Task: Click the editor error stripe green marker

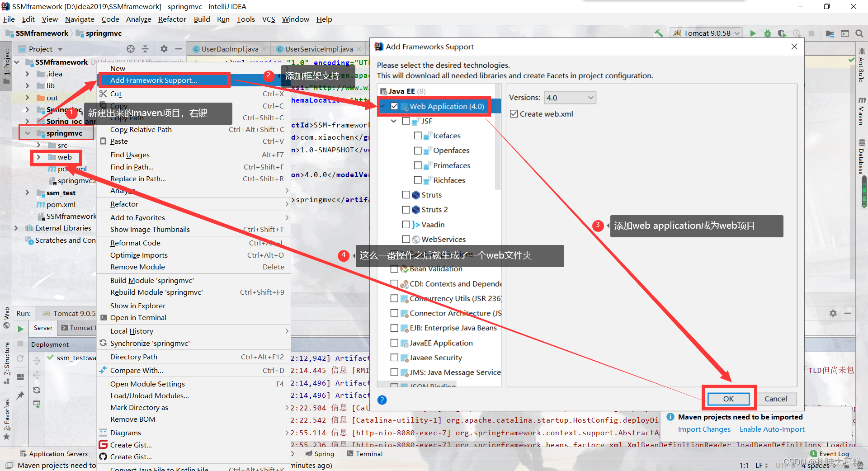Action: 851,60
